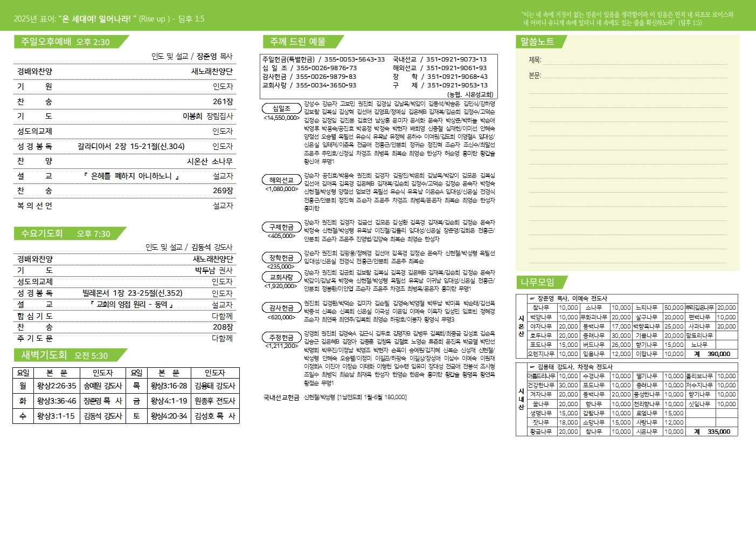Click the '주께 드린 예물' section header

303,42
